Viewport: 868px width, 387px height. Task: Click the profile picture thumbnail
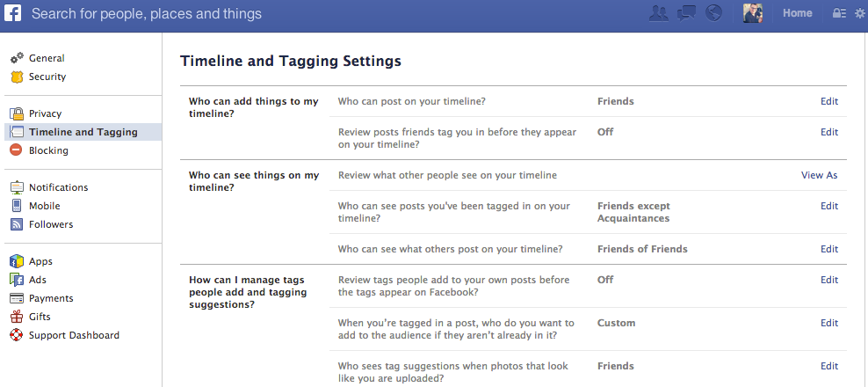point(752,13)
